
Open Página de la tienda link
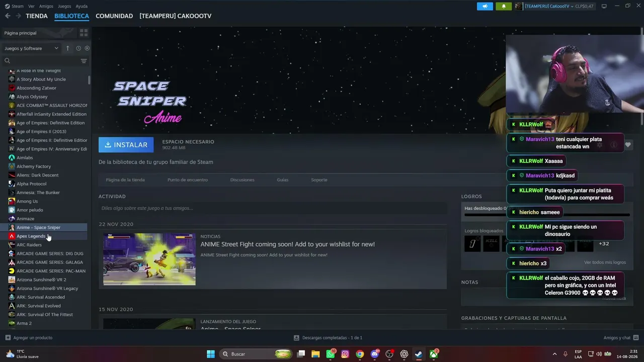(x=125, y=180)
